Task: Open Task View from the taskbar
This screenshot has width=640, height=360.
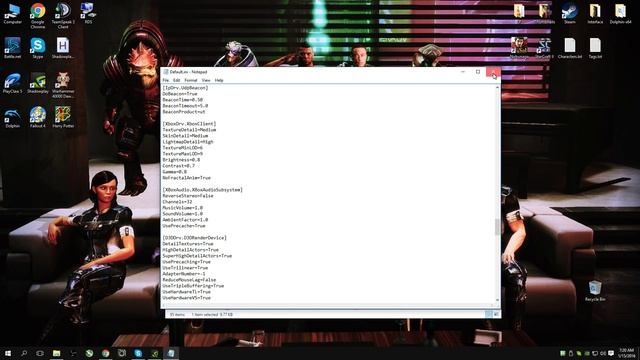Action: coord(40,353)
